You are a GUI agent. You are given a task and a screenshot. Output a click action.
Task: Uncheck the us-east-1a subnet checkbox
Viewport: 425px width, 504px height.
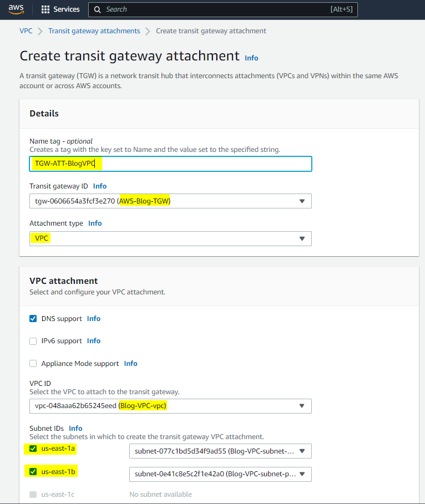(x=33, y=449)
